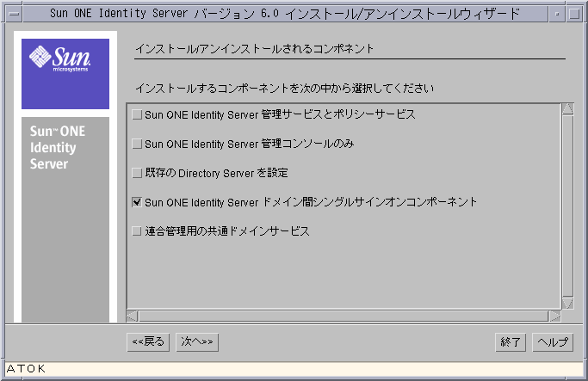Enable 'Sun ONE Identity Server 管理コンソールのみ' checkbox
This screenshot has height=381, width=588.
click(137, 144)
